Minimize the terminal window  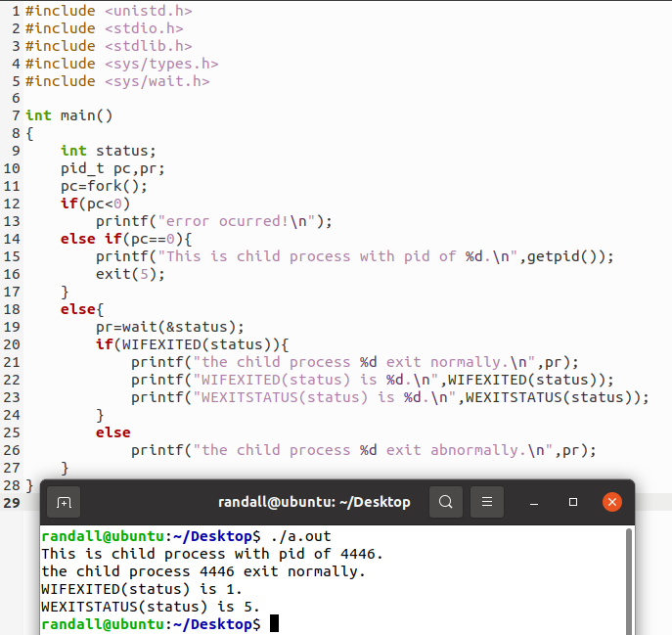[534, 502]
